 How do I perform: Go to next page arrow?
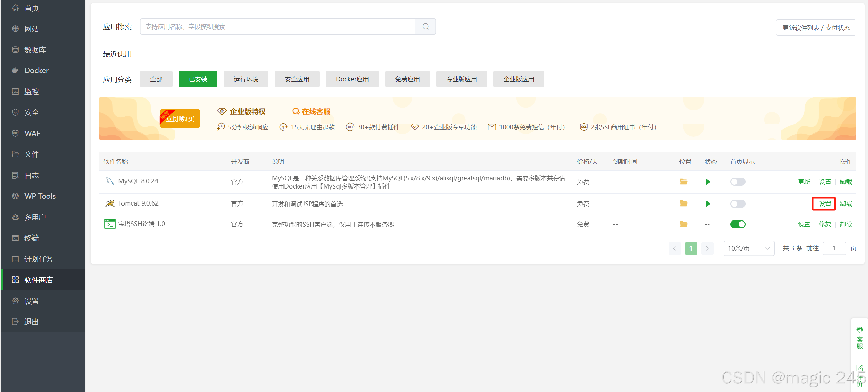click(x=707, y=248)
